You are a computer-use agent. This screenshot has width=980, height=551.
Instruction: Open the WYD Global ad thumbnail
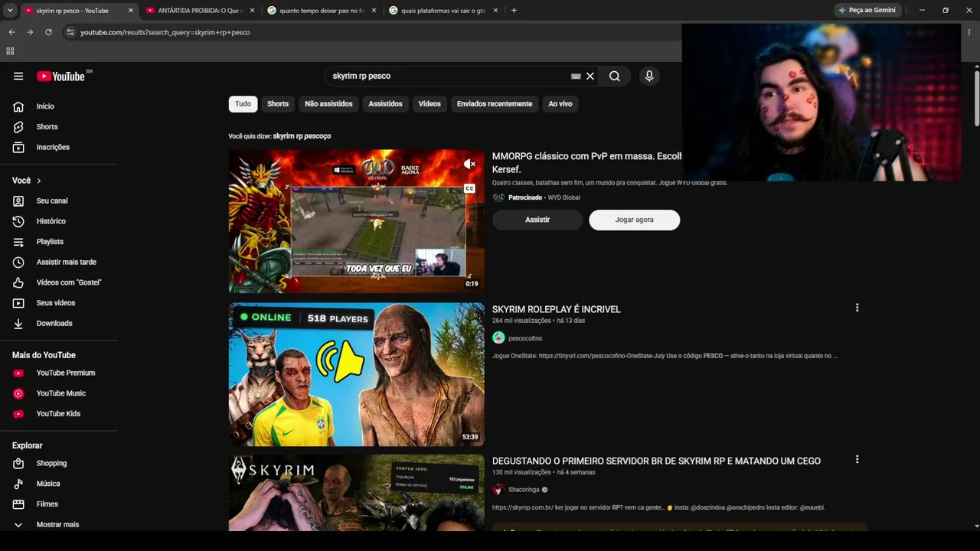356,221
